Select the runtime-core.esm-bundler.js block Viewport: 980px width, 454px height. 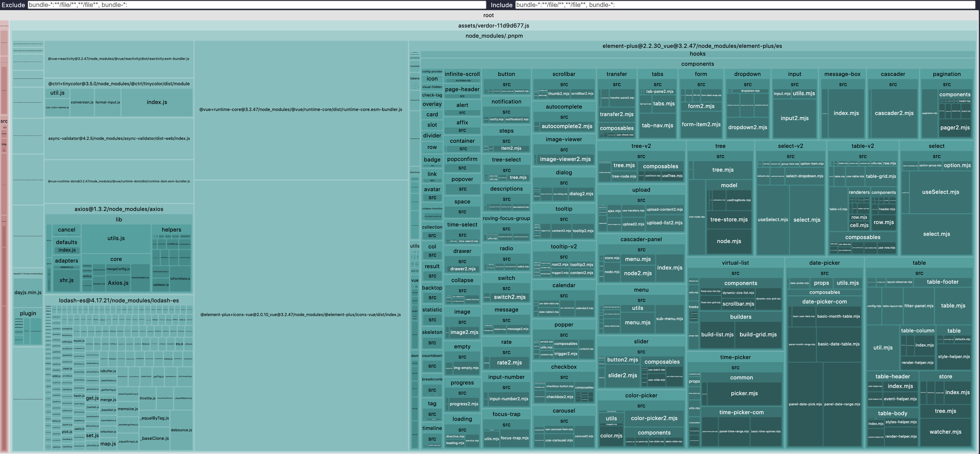(301, 109)
